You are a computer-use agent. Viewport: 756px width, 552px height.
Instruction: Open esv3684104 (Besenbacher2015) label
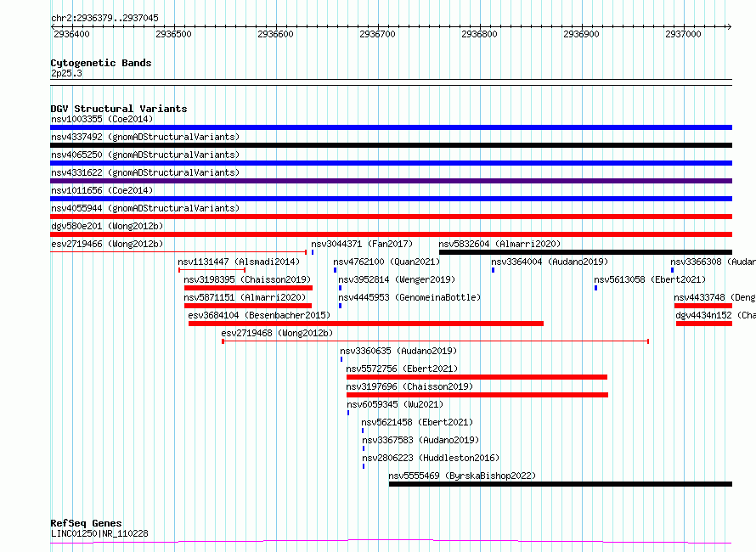coord(259,315)
